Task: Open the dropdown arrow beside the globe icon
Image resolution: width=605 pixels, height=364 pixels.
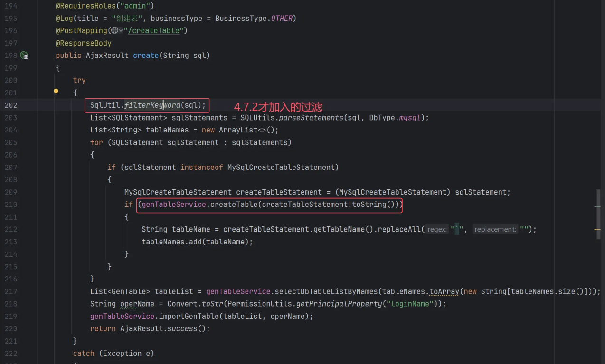Action: pos(121,31)
